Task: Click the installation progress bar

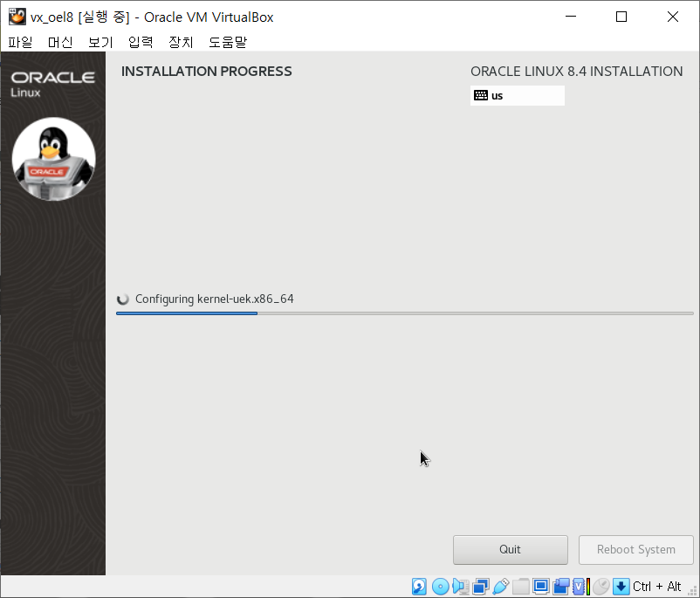Action: tap(404, 313)
